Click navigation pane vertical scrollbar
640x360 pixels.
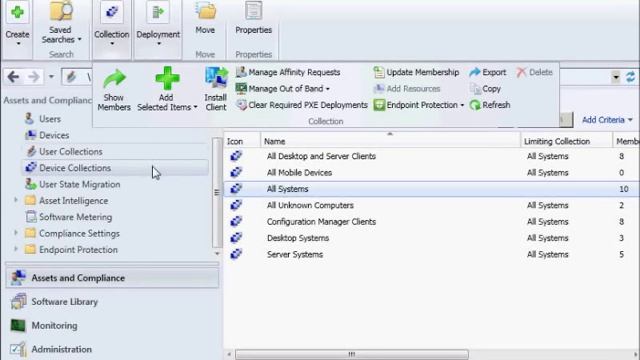pyautogui.click(x=217, y=193)
